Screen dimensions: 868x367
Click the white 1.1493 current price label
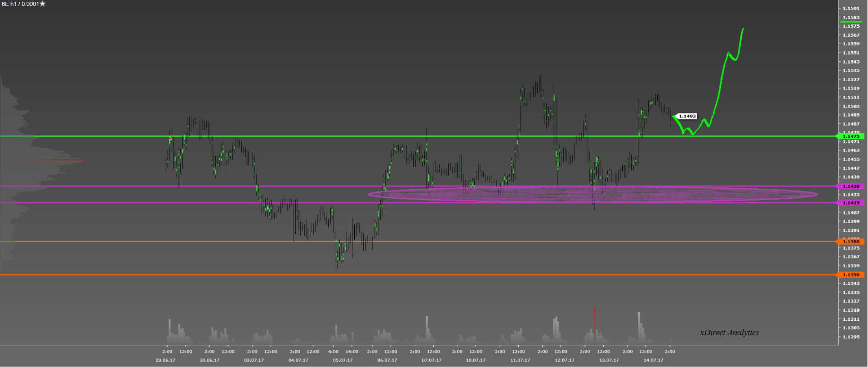click(687, 117)
